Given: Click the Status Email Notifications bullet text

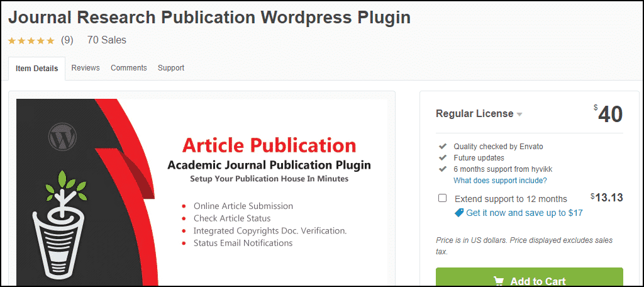Looking at the screenshot, I should [x=243, y=243].
